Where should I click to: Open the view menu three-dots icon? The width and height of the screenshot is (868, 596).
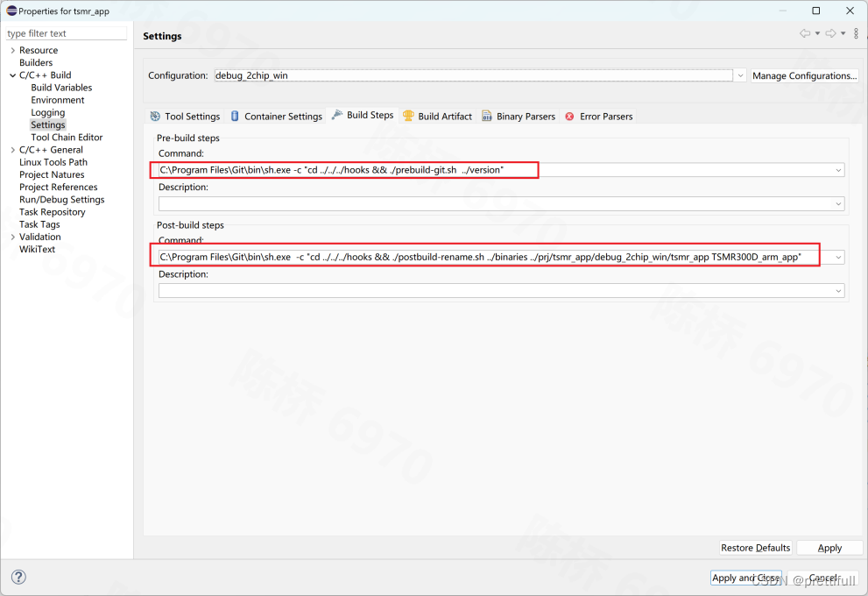coord(856,33)
